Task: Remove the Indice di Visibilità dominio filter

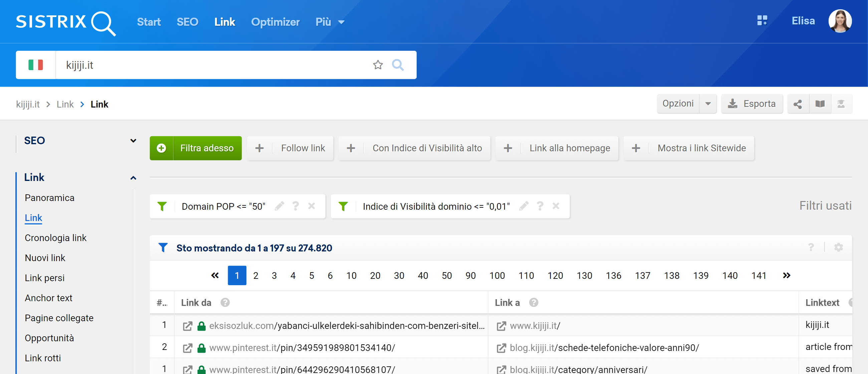Action: [556, 206]
